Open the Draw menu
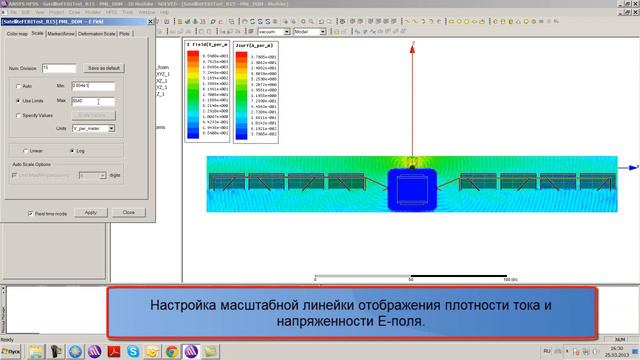This screenshot has height=360, width=640. pos(74,12)
